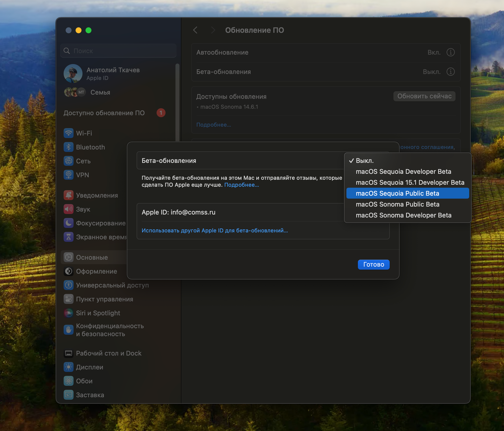The image size is (504, 431).
Task: Click the red update notification badge
Action: tap(161, 113)
